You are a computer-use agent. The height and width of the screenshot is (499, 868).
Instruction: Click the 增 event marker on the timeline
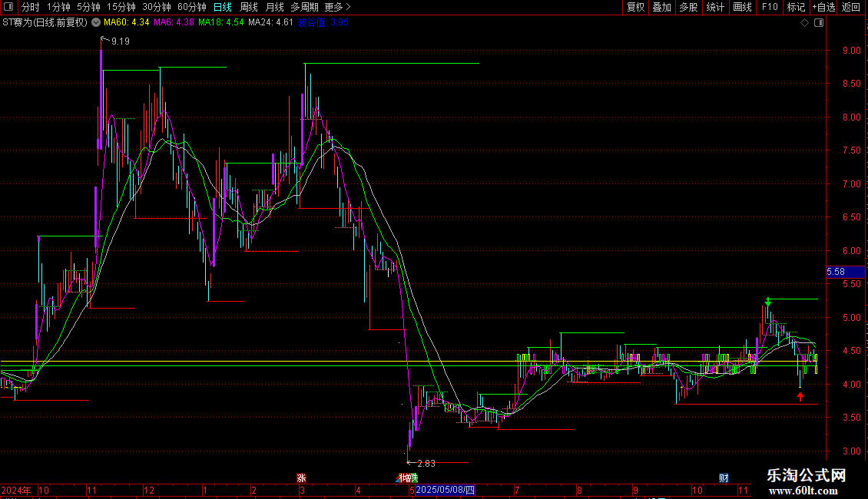(x=408, y=478)
